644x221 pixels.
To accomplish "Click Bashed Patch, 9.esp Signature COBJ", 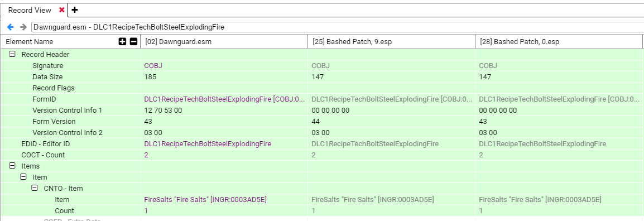I will [321, 66].
